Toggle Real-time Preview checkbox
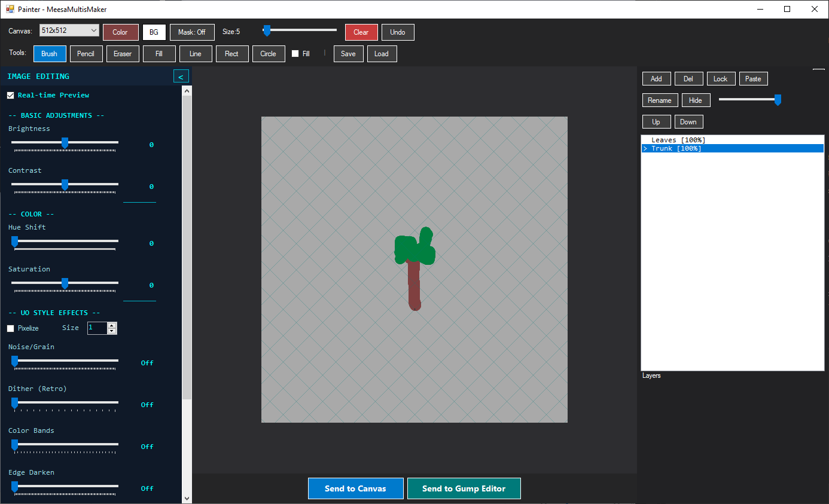Image resolution: width=829 pixels, height=504 pixels. pyautogui.click(x=11, y=96)
